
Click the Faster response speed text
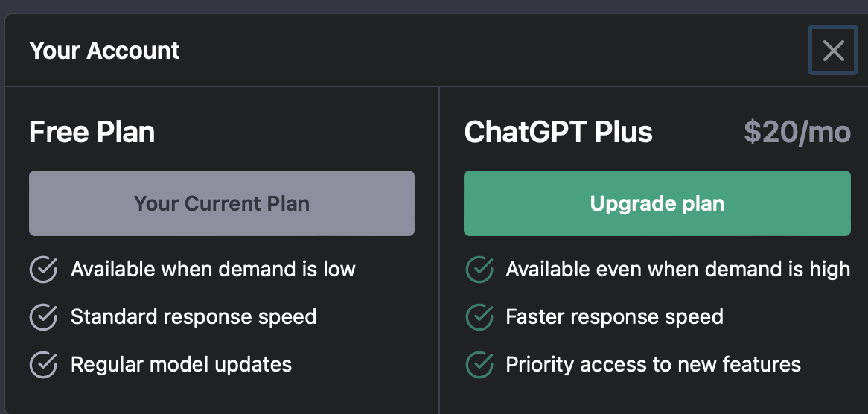[x=614, y=316]
